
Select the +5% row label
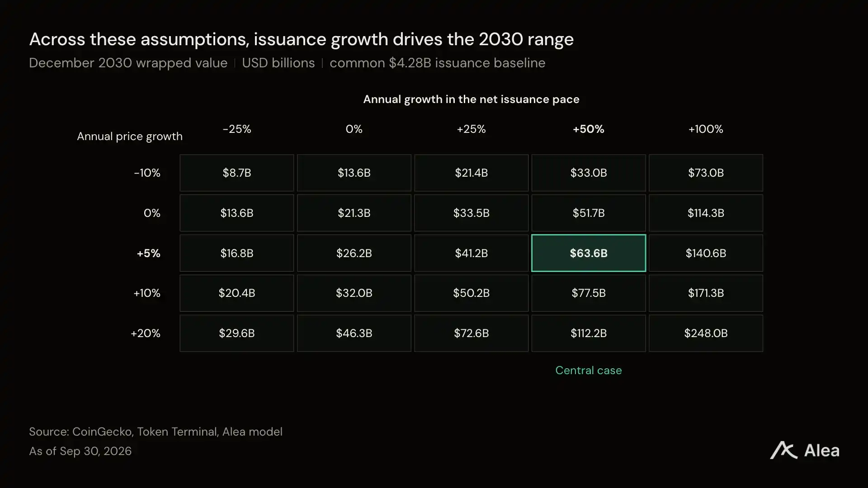(x=148, y=253)
